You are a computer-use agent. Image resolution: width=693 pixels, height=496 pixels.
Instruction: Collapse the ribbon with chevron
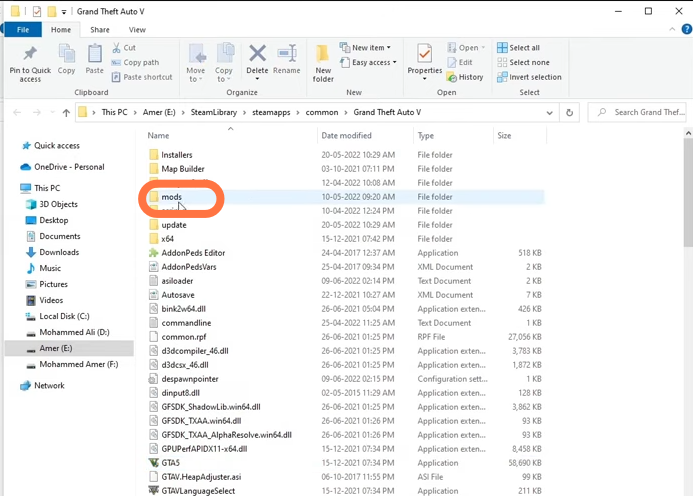tap(672, 29)
